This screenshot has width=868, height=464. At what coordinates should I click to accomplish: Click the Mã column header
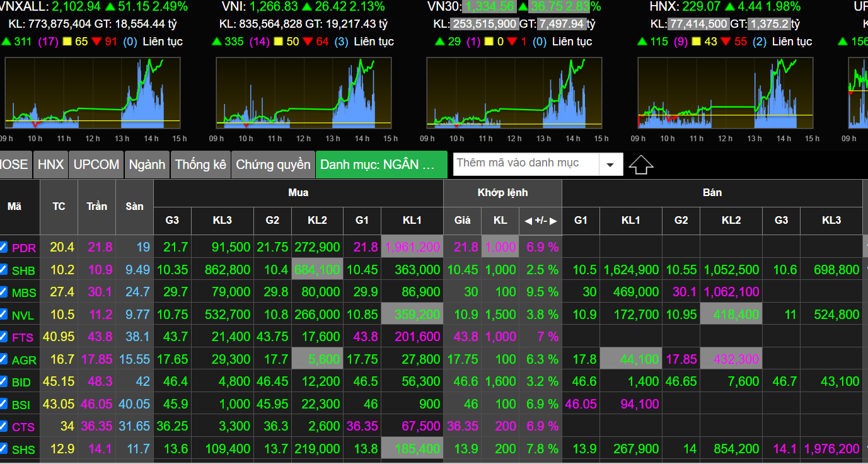pos(14,206)
